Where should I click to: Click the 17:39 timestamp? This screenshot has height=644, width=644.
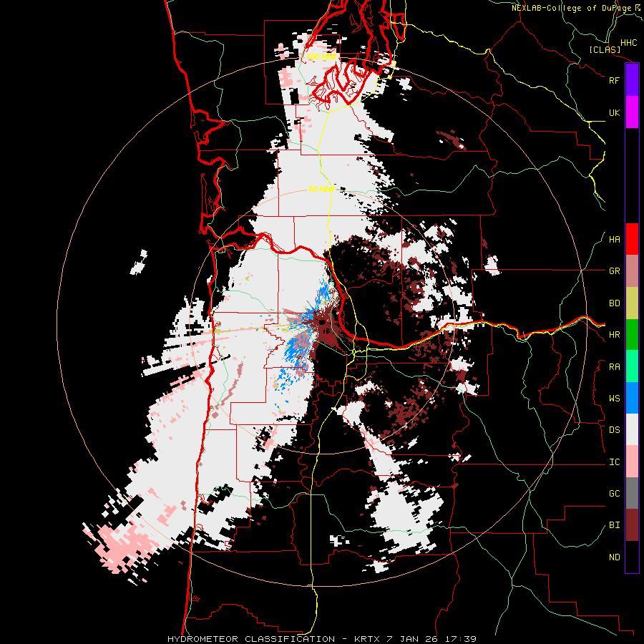(461, 639)
